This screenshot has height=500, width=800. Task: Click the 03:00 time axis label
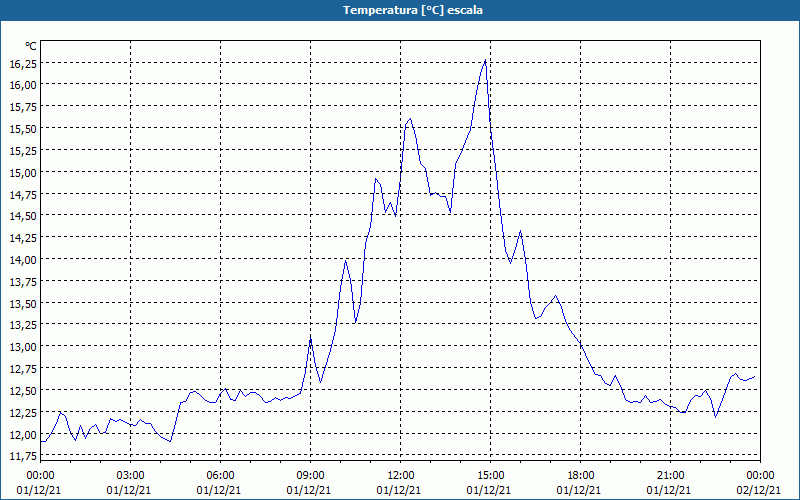pos(131,476)
